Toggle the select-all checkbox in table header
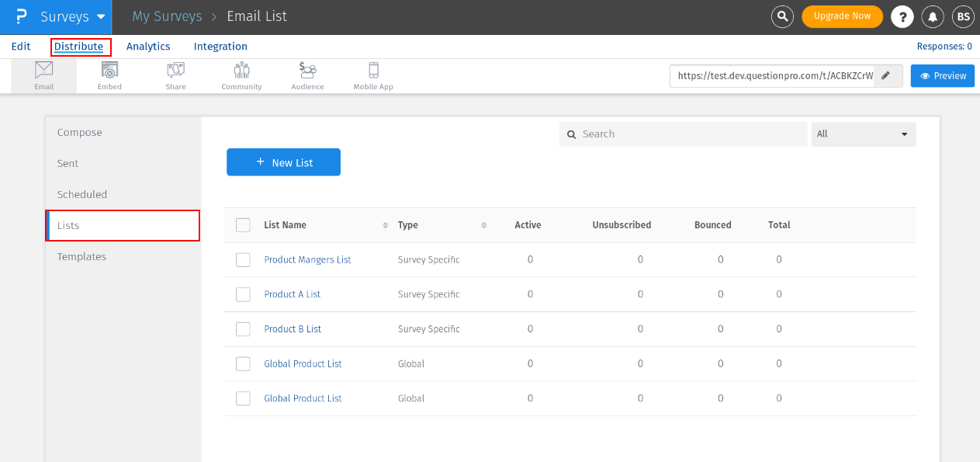 click(x=243, y=225)
